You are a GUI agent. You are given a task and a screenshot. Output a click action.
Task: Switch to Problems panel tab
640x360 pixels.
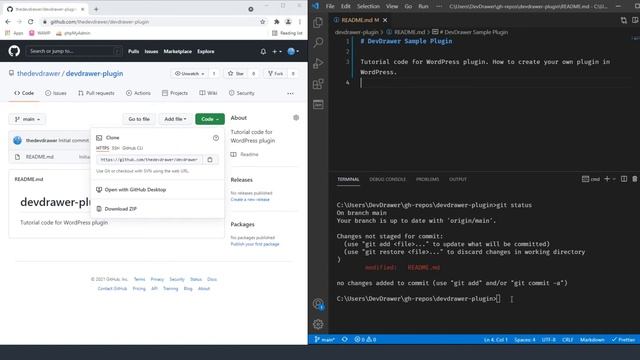click(x=427, y=179)
